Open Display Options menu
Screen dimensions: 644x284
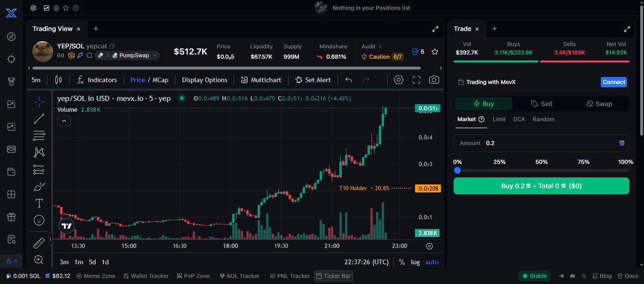tap(204, 80)
